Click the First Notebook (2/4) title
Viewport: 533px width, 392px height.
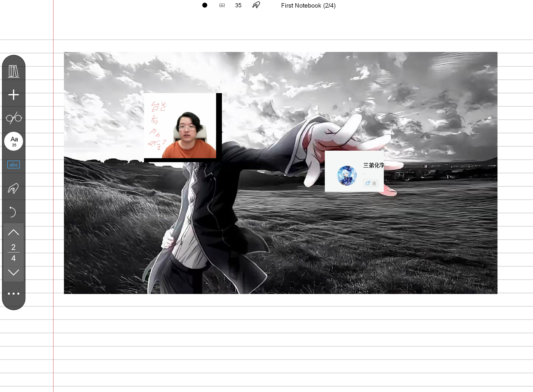pos(308,5)
